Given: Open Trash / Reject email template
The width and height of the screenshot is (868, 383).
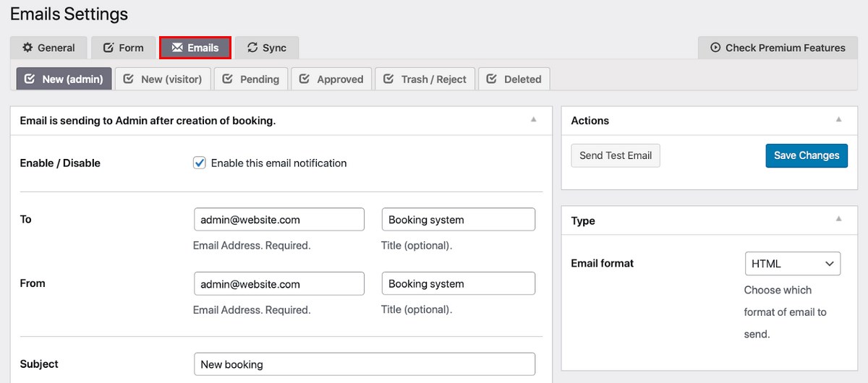Looking at the screenshot, I should 425,79.
